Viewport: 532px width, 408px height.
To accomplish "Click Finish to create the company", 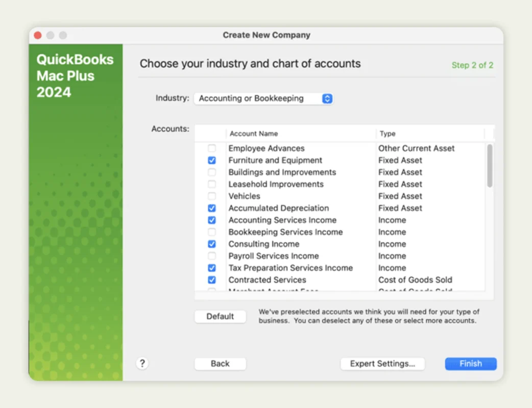I will tap(470, 364).
